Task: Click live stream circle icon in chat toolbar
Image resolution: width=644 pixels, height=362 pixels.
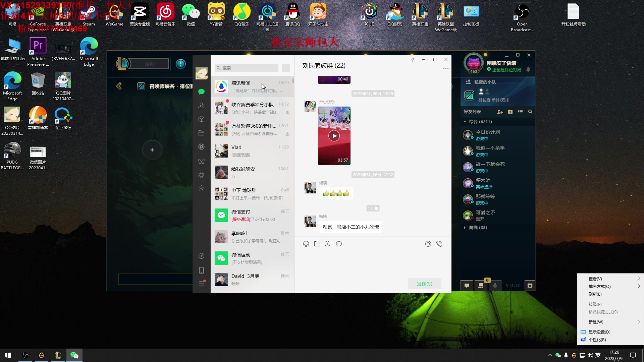Action: pos(428,244)
